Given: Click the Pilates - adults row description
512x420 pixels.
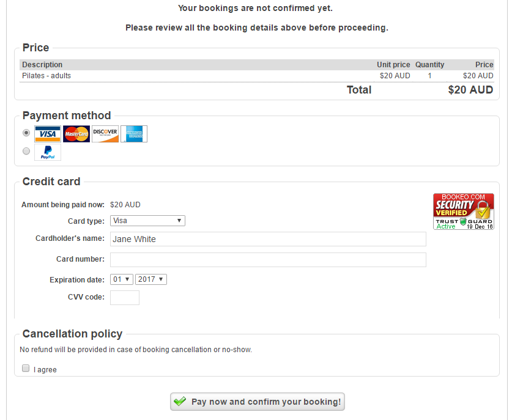Looking at the screenshot, I should point(46,76).
